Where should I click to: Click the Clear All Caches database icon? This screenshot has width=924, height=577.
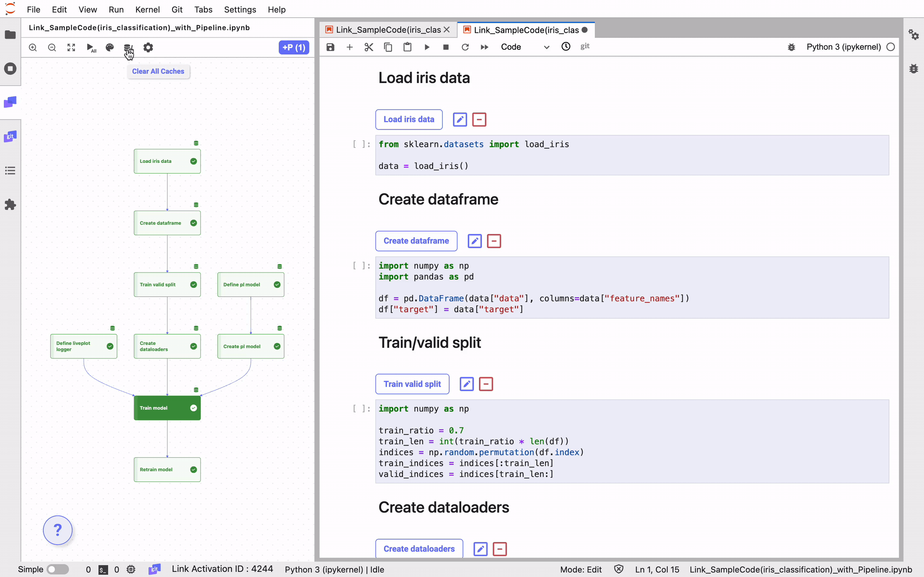(128, 47)
